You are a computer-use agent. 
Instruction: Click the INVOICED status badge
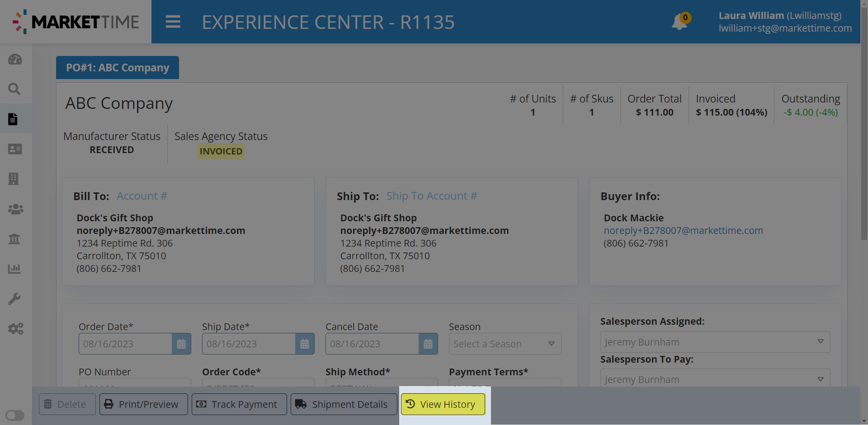pos(221,151)
